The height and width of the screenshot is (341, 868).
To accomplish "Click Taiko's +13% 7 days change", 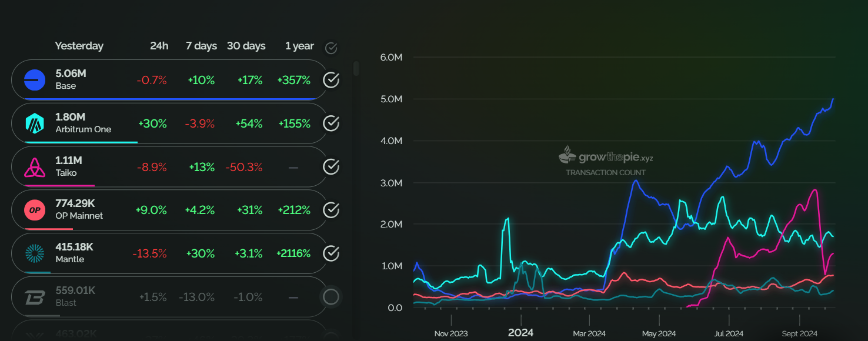I will pos(202,167).
